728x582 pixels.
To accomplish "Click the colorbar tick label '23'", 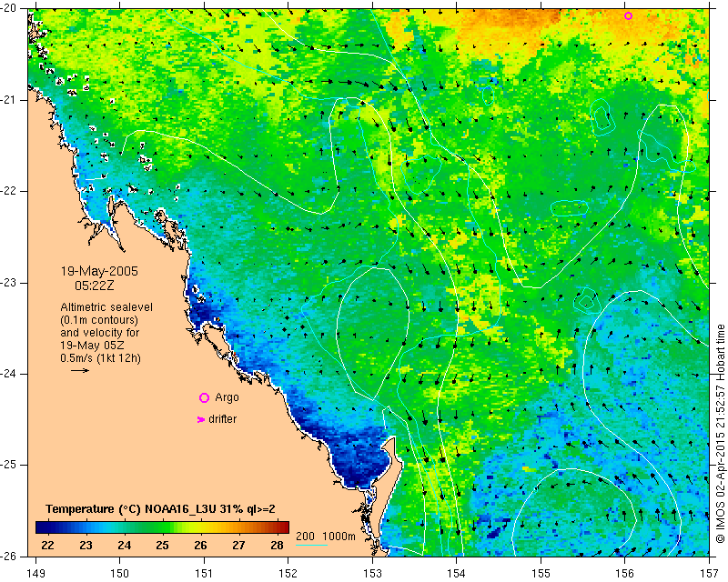I will [x=86, y=545].
